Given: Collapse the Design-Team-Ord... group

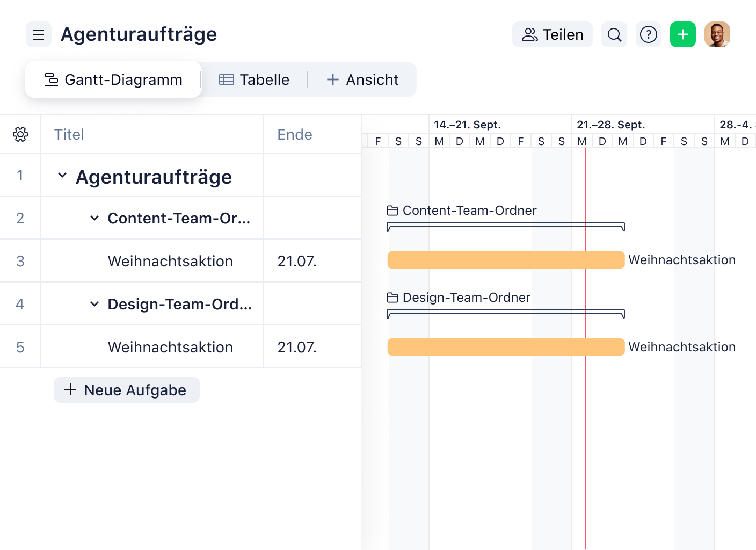Looking at the screenshot, I should click(95, 304).
